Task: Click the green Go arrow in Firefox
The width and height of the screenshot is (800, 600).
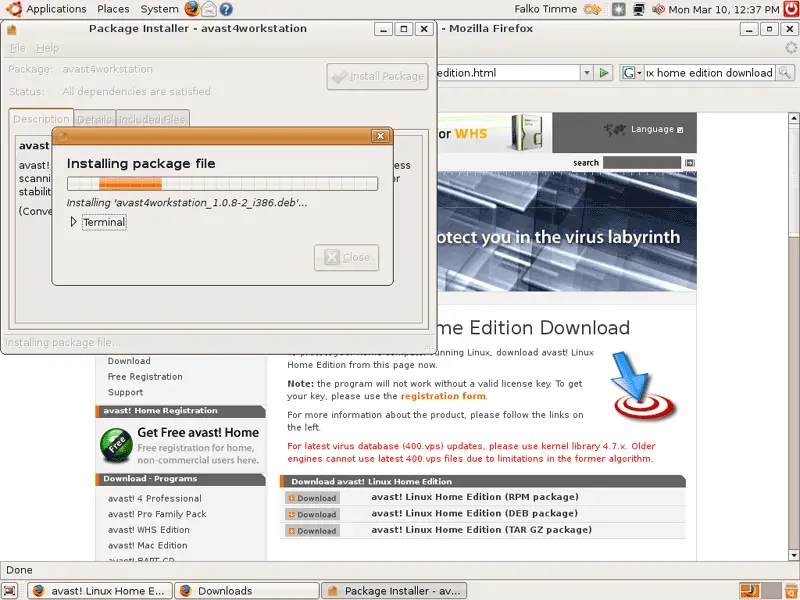Action: tap(604, 73)
